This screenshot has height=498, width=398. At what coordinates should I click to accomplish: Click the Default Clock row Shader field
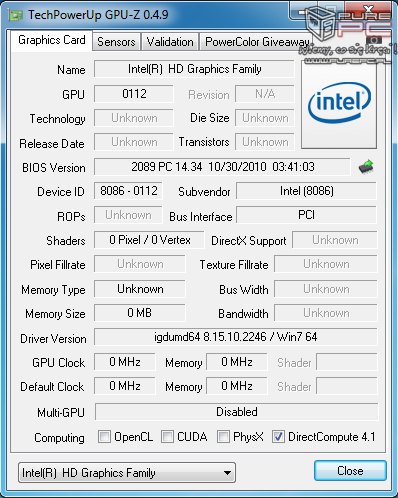coord(347,386)
